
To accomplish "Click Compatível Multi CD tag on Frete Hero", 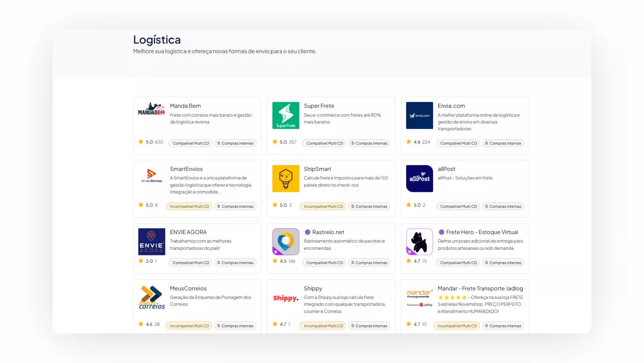I will point(458,263).
